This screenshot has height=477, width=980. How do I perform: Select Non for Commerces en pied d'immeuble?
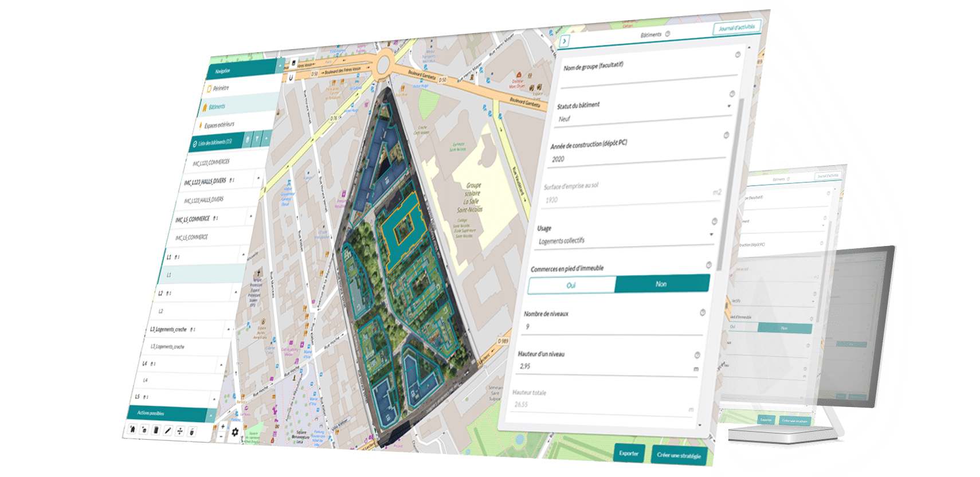(661, 284)
